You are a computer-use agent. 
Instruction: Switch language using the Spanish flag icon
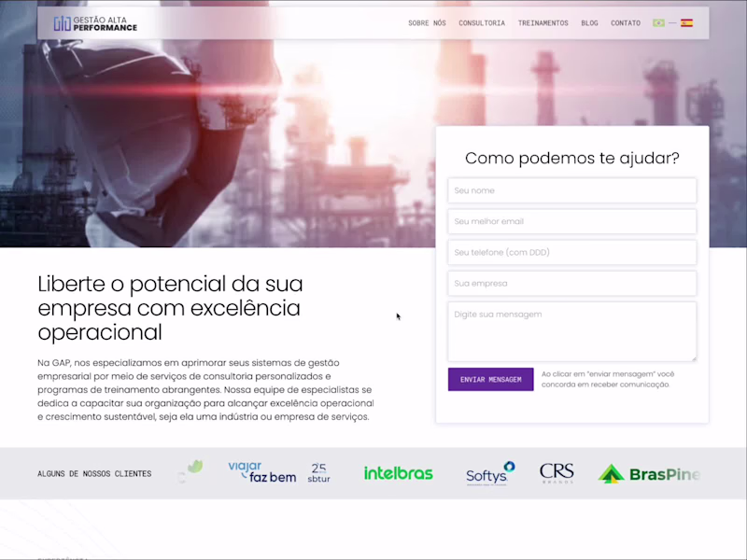tap(686, 22)
